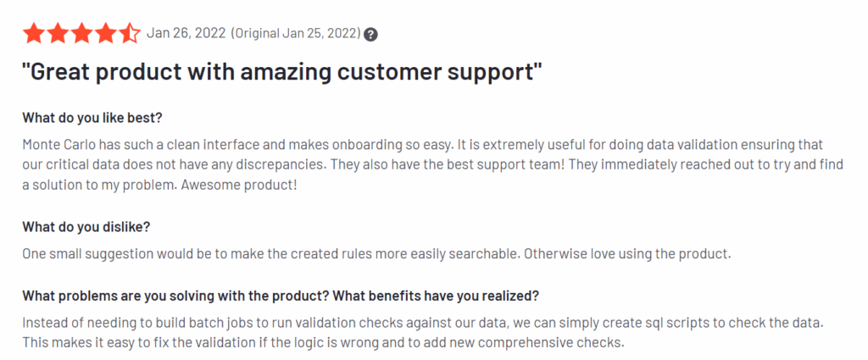
Task: Select the second orange rating star
Action: (57, 33)
